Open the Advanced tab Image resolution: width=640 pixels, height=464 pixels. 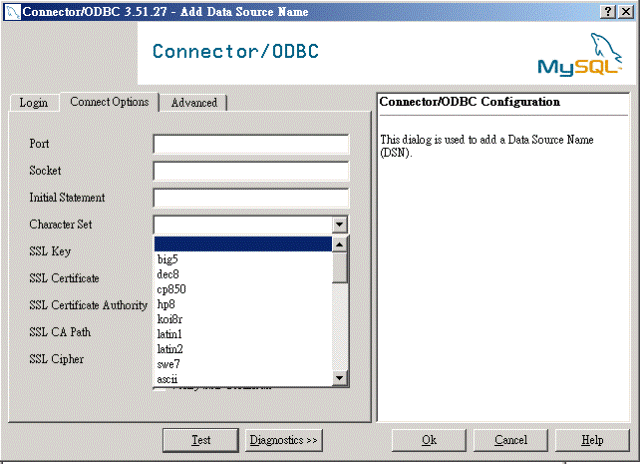click(193, 103)
